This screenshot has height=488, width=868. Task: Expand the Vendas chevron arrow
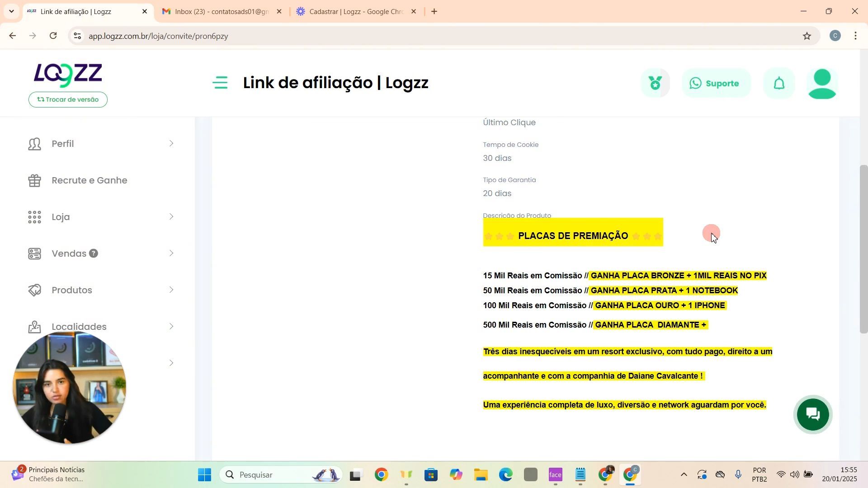[x=171, y=253]
